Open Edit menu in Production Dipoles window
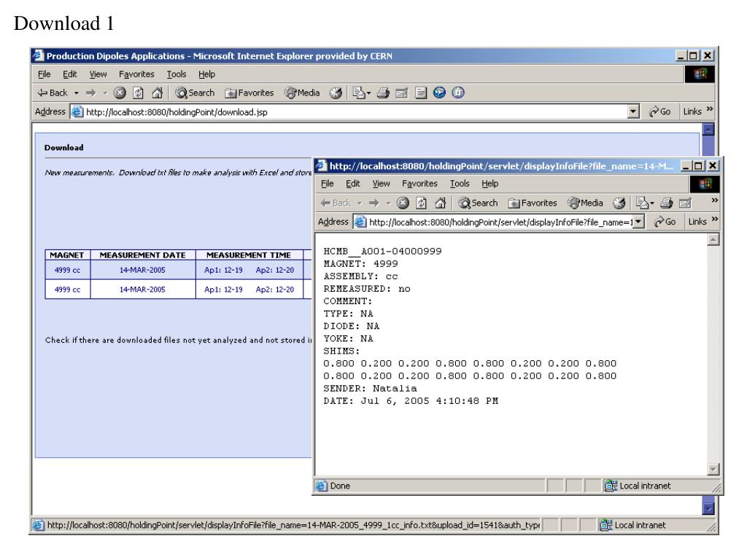 click(69, 74)
